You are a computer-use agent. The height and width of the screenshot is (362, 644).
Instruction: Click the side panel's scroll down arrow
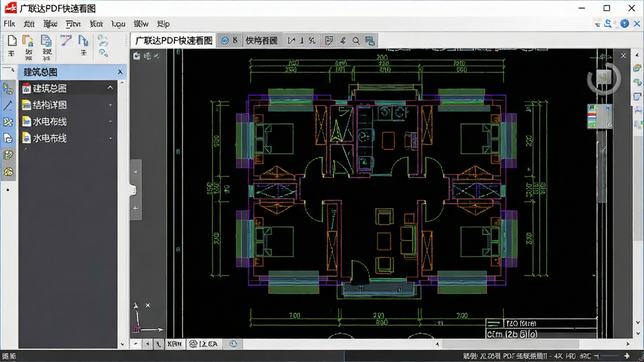pyautogui.click(x=122, y=344)
